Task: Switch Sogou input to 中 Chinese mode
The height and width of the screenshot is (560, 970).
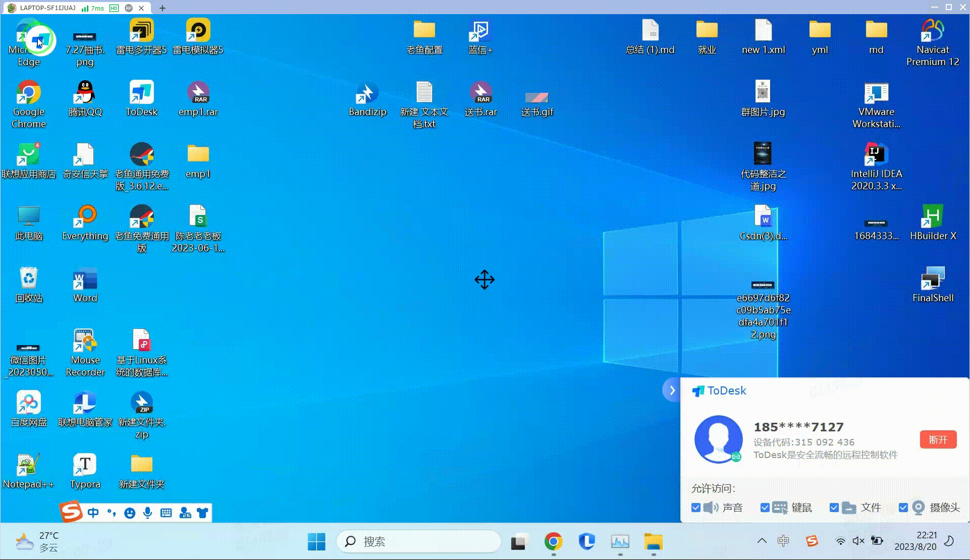Action: click(93, 513)
